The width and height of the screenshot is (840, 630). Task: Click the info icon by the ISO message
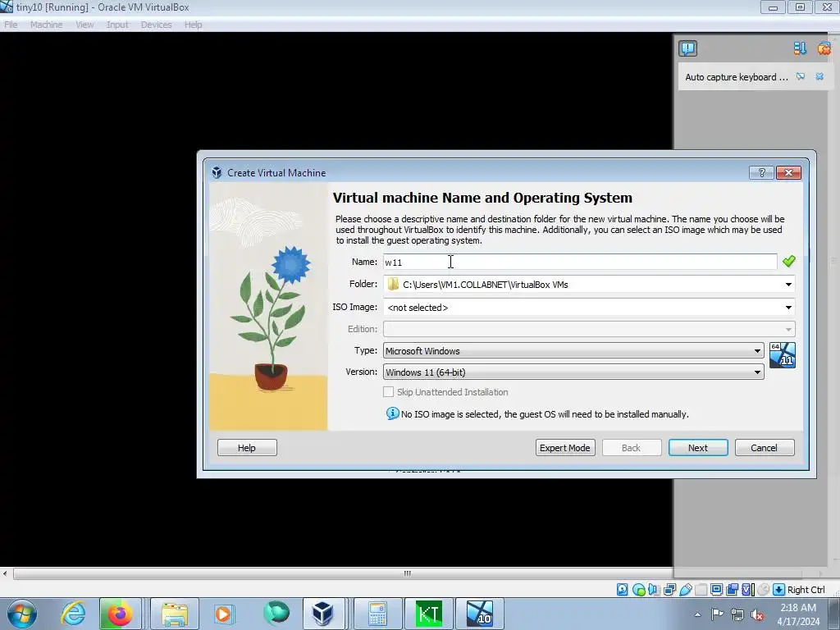coord(393,413)
